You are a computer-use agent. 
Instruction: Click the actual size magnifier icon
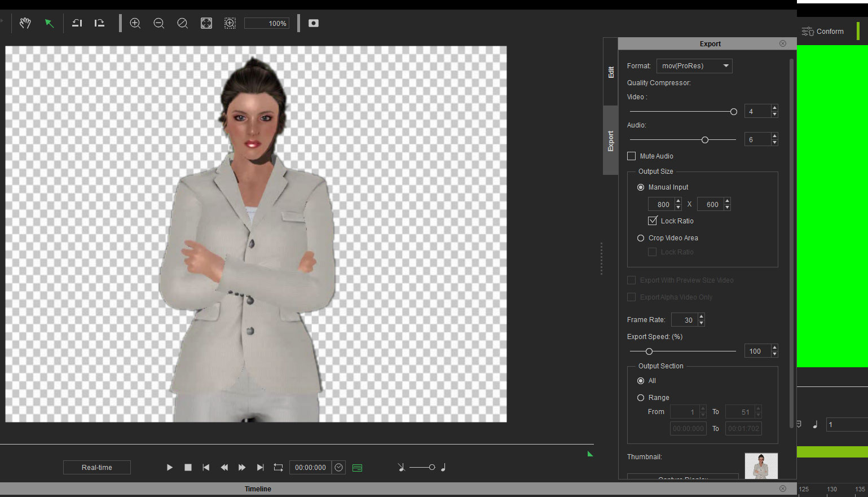183,23
